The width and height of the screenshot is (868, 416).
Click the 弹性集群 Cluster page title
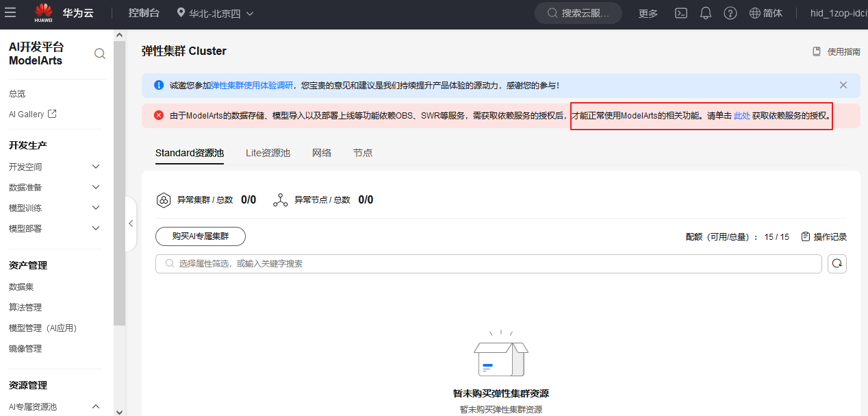coord(184,51)
